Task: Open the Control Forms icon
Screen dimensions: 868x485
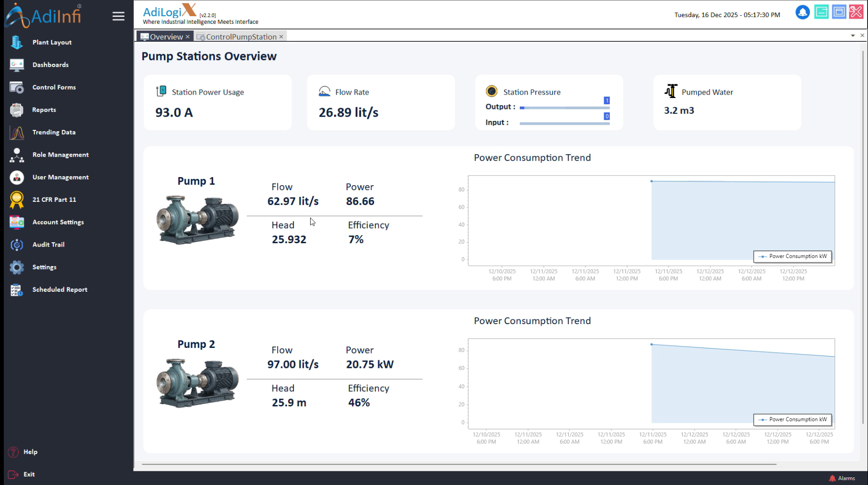Action: [17, 88]
